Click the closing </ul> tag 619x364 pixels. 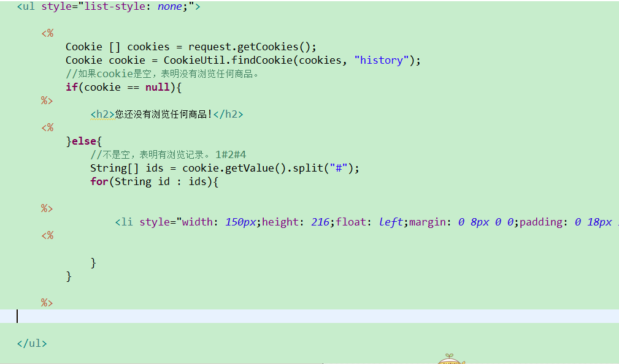tap(32, 343)
